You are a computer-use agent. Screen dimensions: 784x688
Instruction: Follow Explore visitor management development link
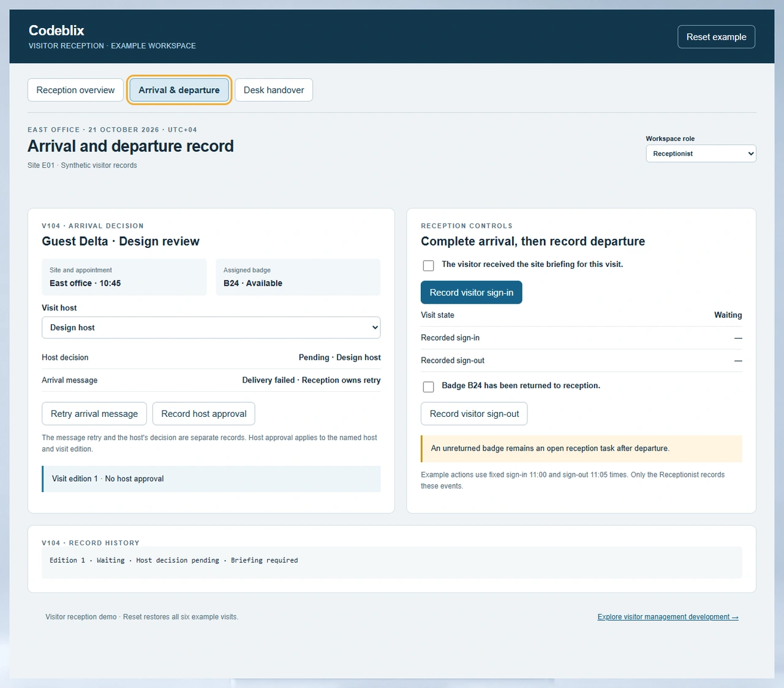point(668,617)
